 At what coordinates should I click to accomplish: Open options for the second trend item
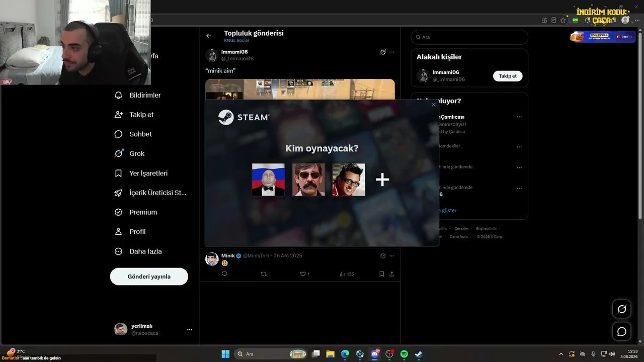coord(519,147)
